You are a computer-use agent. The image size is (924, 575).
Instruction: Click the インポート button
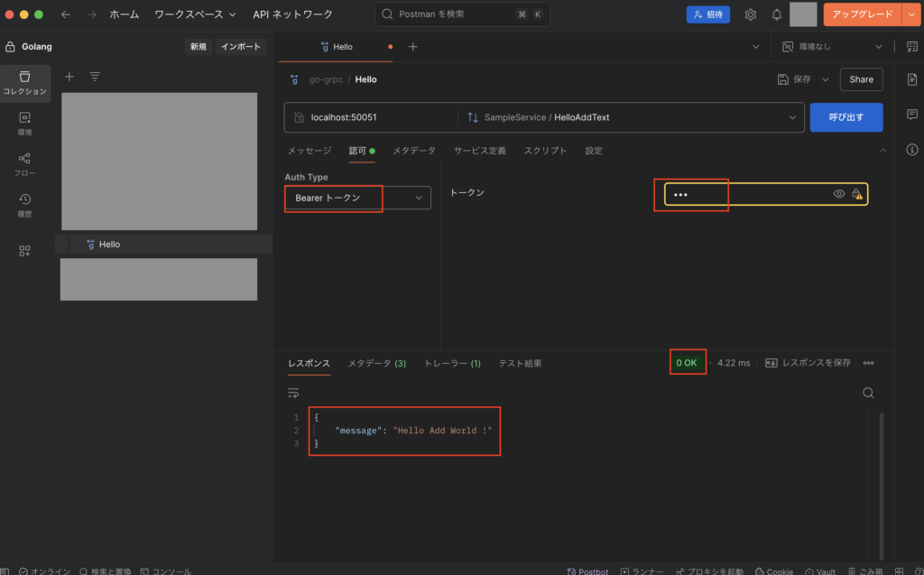click(241, 47)
